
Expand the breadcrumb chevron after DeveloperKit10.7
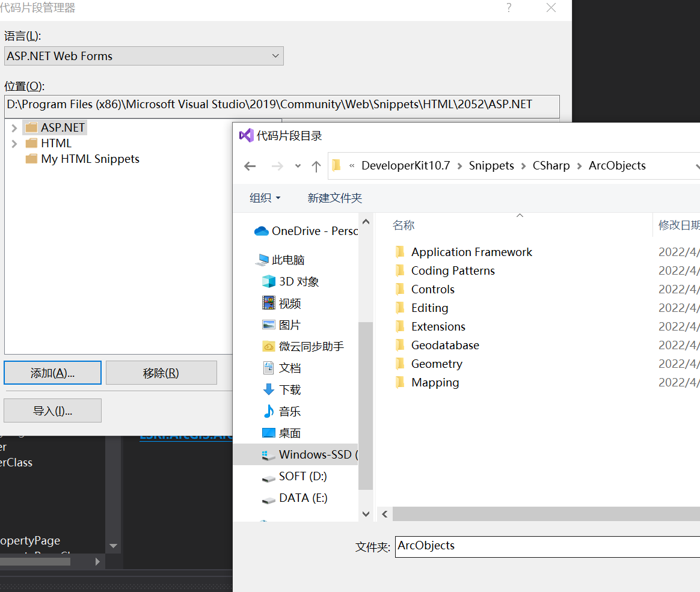pos(459,166)
